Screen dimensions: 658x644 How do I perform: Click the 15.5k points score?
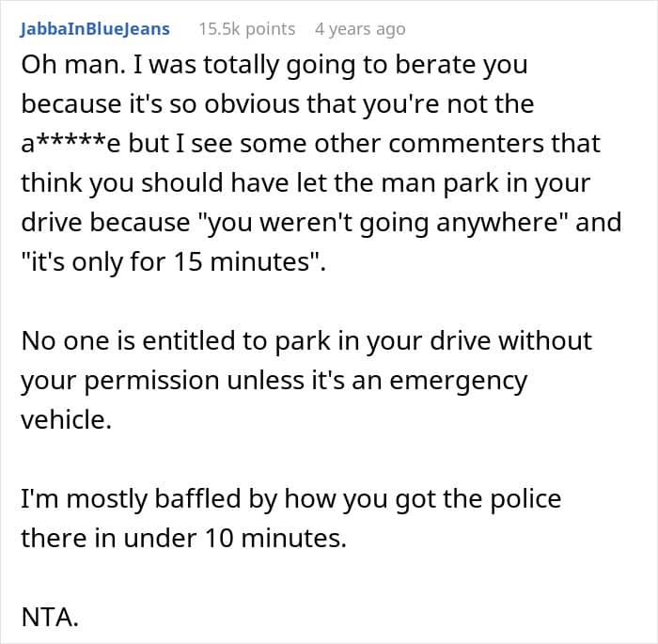point(246,28)
